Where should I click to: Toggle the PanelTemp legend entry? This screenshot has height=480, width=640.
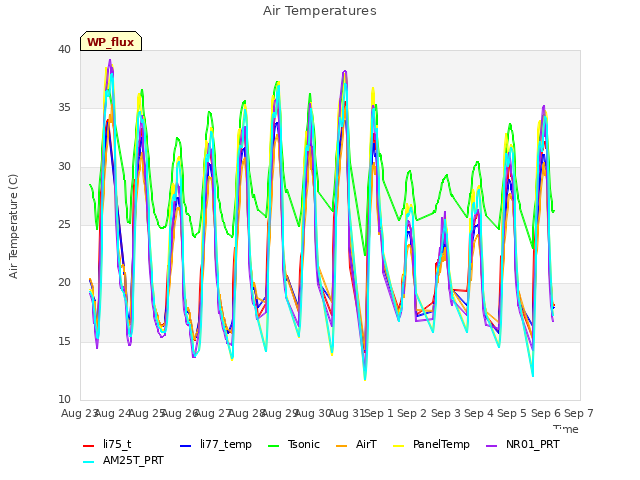click(431, 444)
